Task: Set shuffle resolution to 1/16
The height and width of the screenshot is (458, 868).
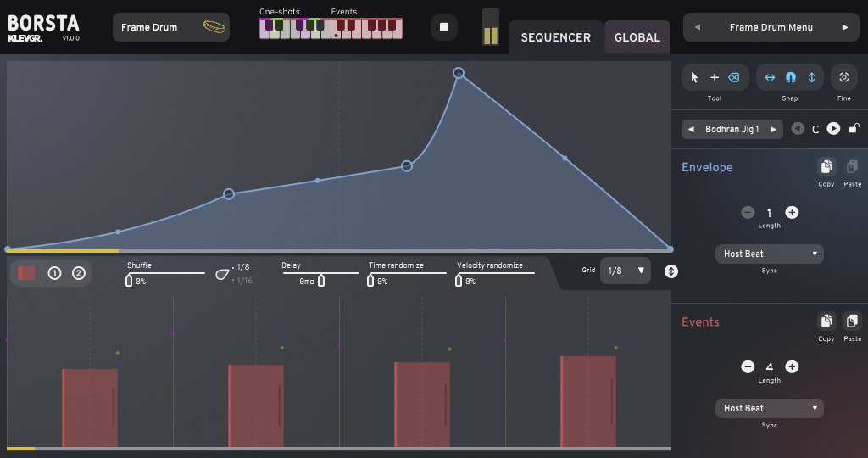Action: pos(243,280)
